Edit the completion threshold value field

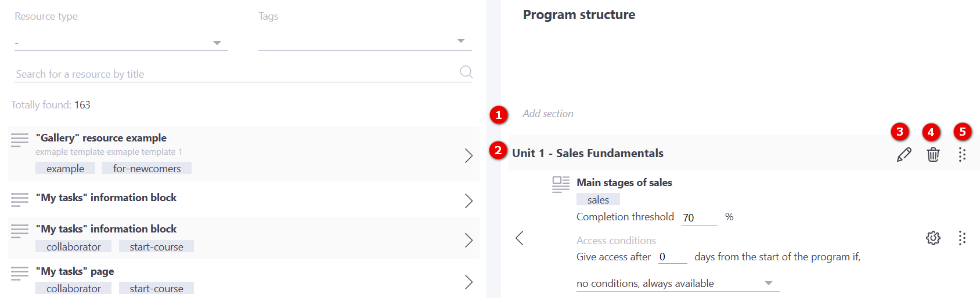tap(698, 217)
